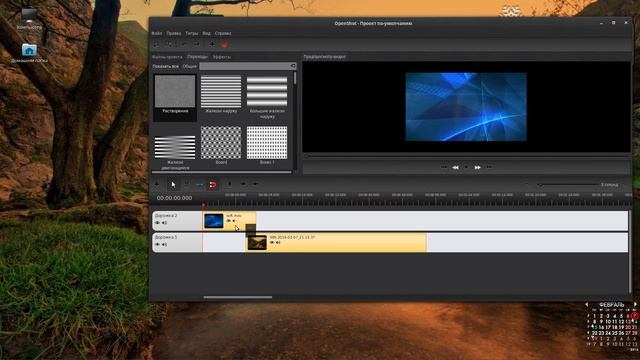
Task: Select the razor cut tool
Action: click(x=187, y=184)
